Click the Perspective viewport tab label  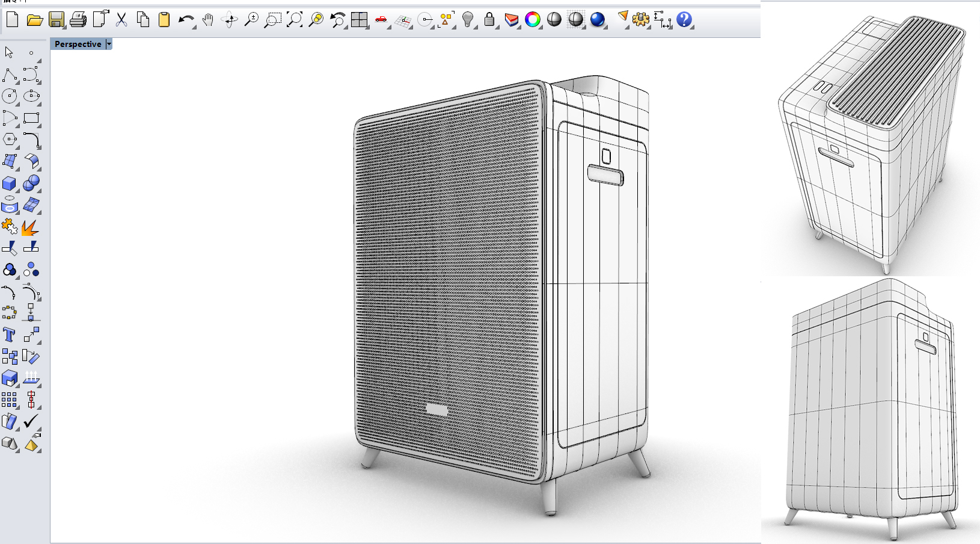[78, 44]
